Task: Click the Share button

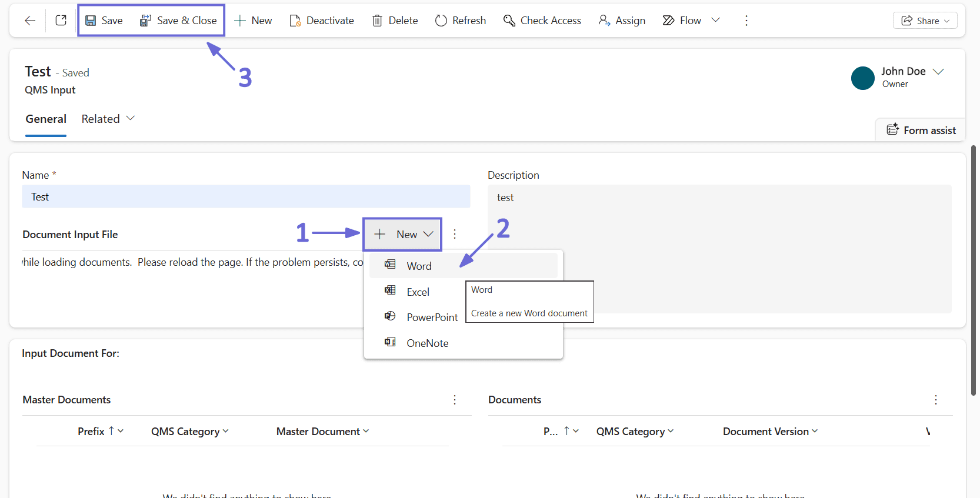Action: tap(925, 21)
